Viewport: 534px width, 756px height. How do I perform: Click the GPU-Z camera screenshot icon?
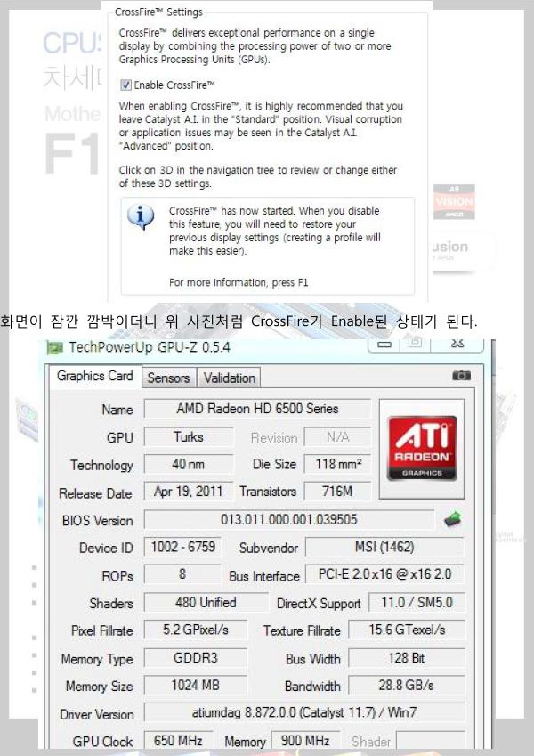click(461, 376)
